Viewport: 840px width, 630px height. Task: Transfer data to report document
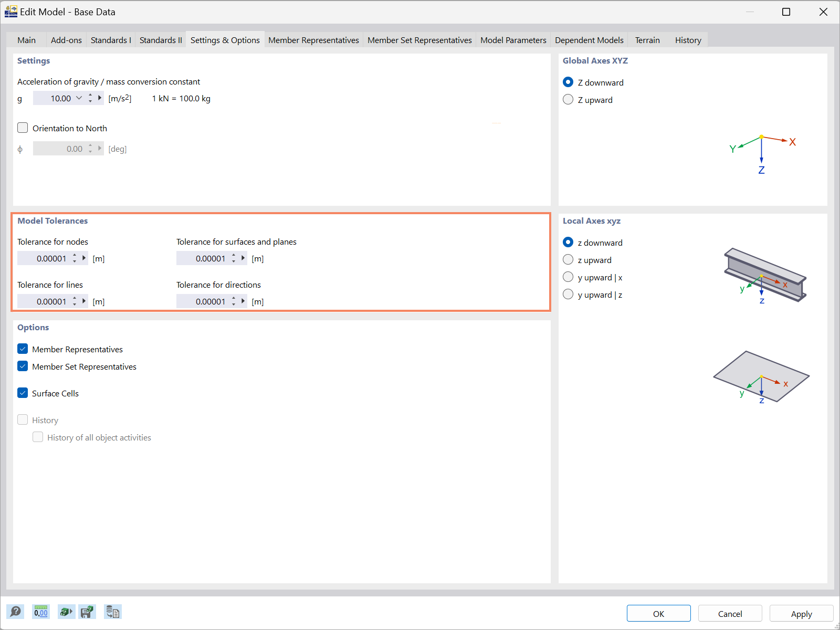[112, 612]
